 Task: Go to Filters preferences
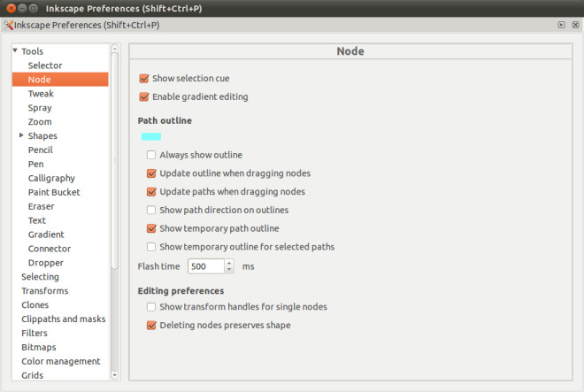pos(35,333)
